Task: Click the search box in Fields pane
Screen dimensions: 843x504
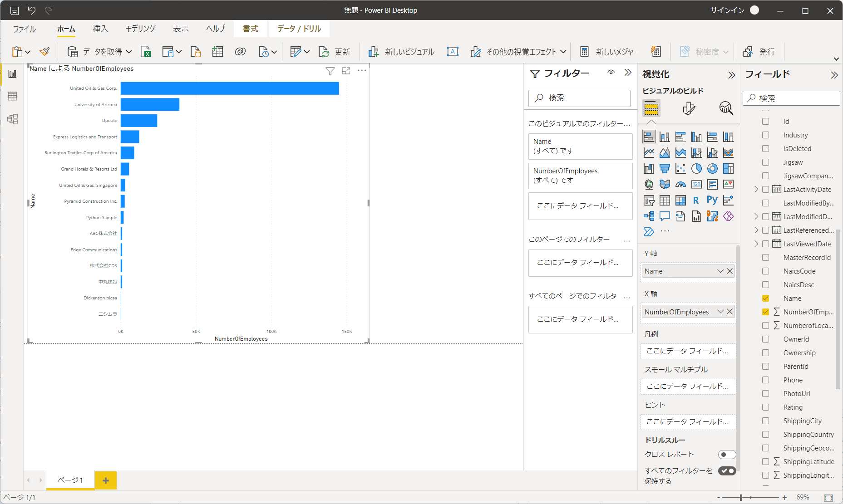Action: pos(791,98)
